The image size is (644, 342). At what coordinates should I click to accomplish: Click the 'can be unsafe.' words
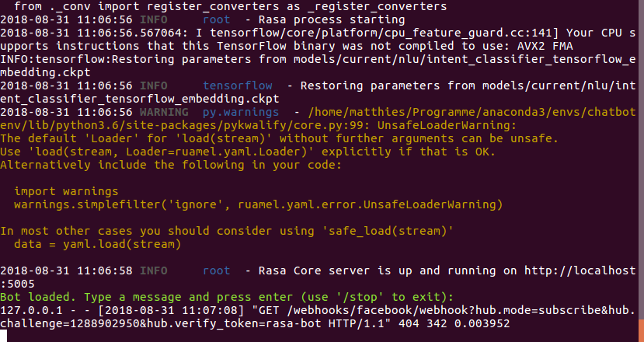[x=510, y=138]
